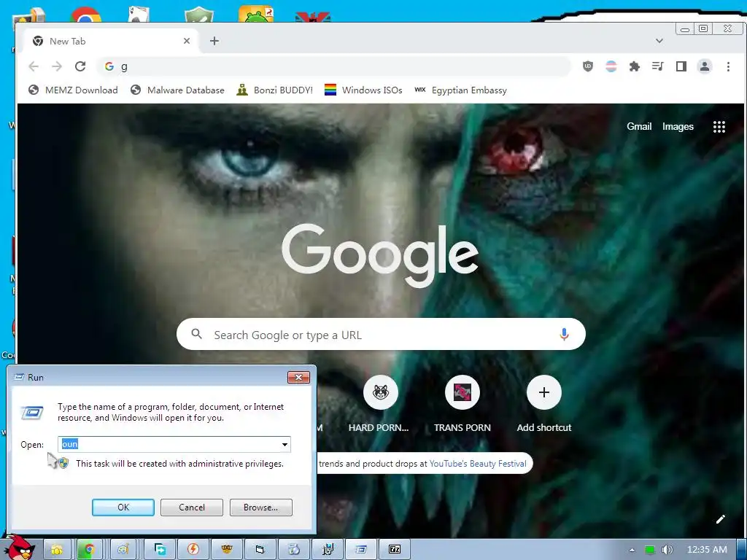Open Chrome from the taskbar

point(89,550)
